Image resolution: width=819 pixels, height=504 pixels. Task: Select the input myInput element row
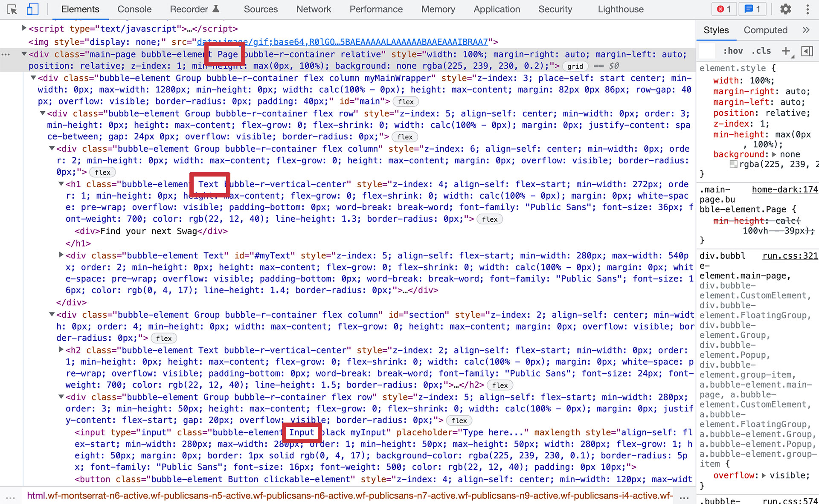click(x=384, y=450)
